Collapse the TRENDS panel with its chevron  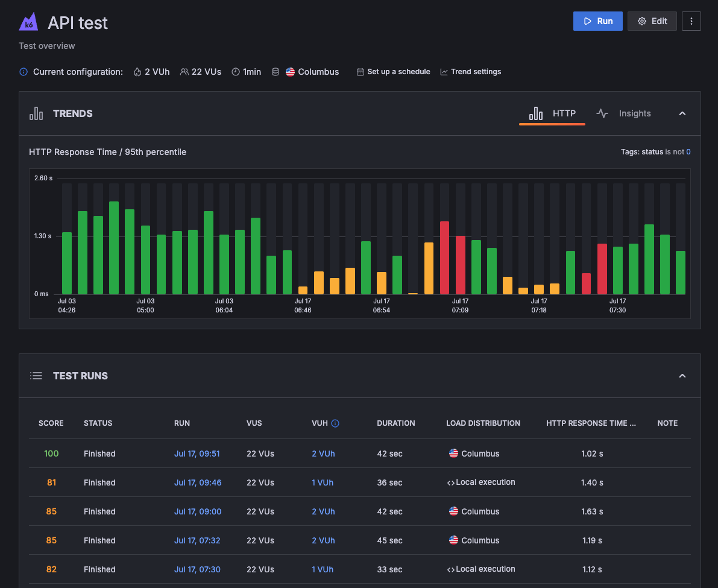tap(682, 113)
